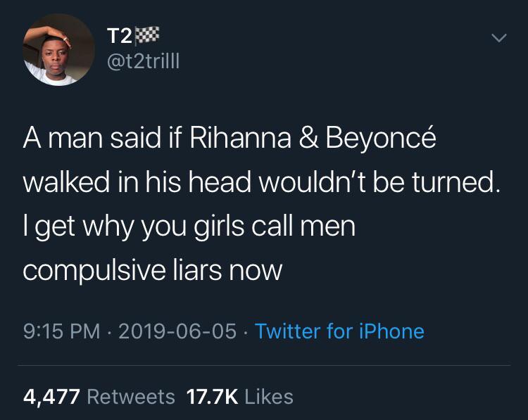Click the line starting "walked in his head"
The image size is (528, 420).
click(262, 184)
